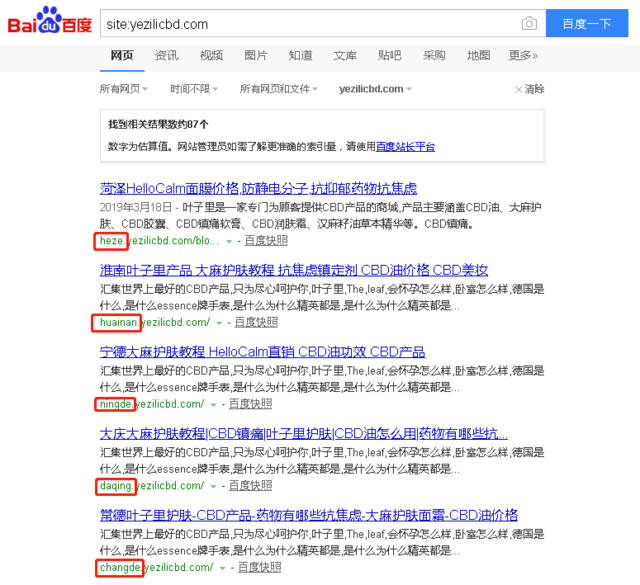Expand arrow beside huainan.yezilicbd.com URL
This screenshot has height=585, width=640.
(219, 323)
